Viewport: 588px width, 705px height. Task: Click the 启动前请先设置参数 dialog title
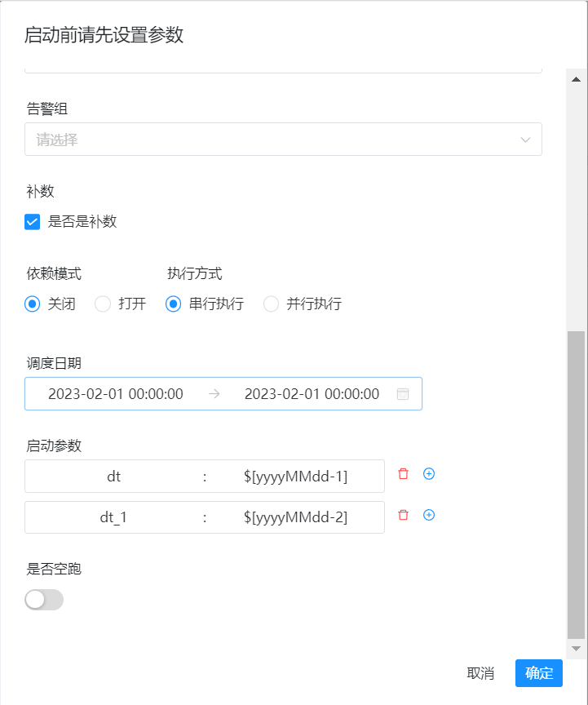tap(104, 34)
